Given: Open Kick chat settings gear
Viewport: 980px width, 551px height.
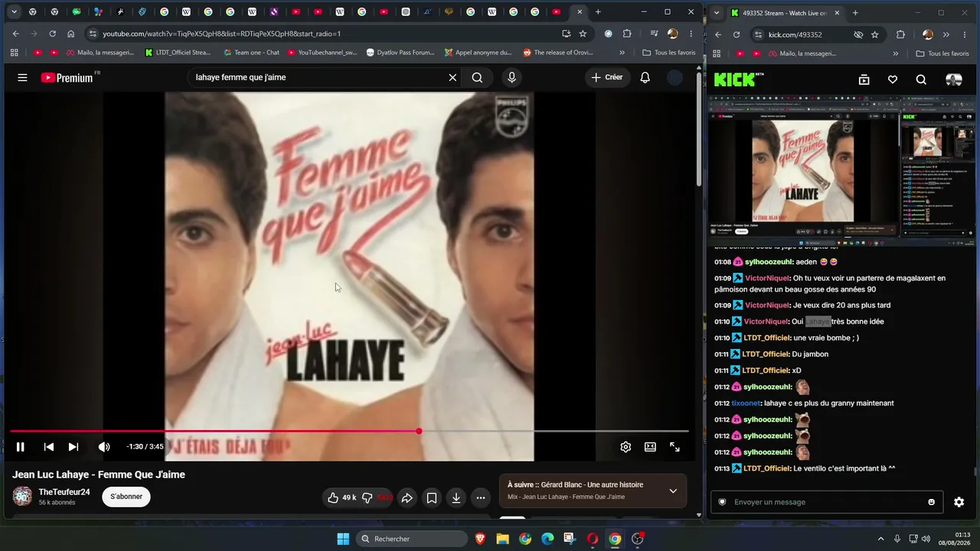Looking at the screenshot, I should 959,502.
